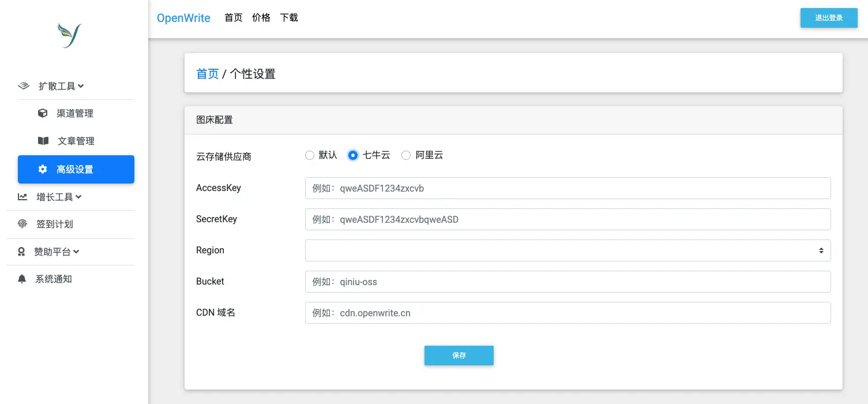Click the bell icon beside 系统通知
This screenshot has width=868, height=404.
click(x=22, y=279)
